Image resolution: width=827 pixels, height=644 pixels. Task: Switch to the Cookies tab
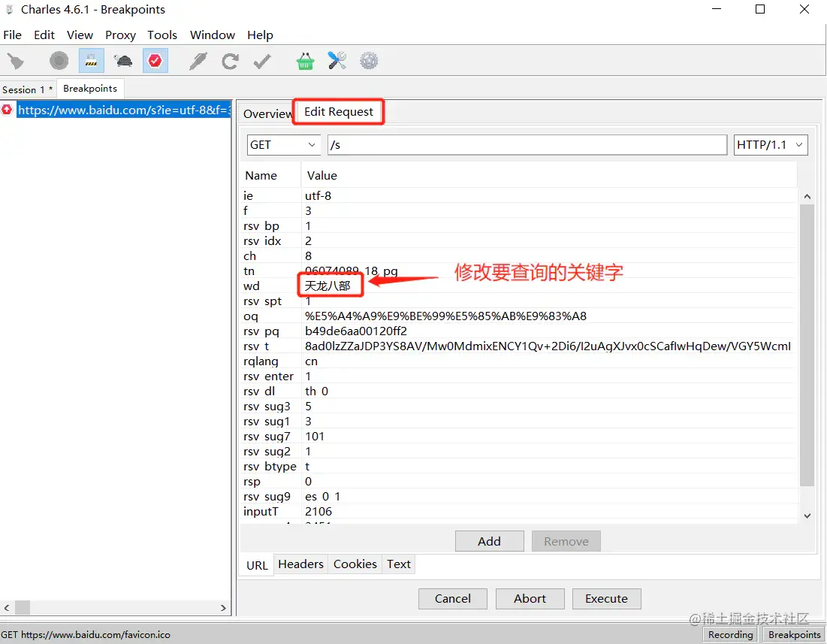355,564
